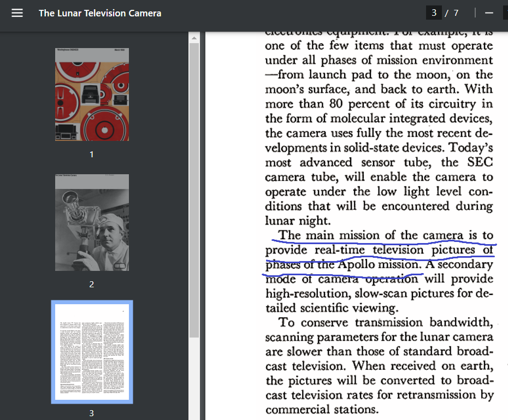
Task: Click the words 'detailed scientific viewing' line
Action: (x=332, y=308)
